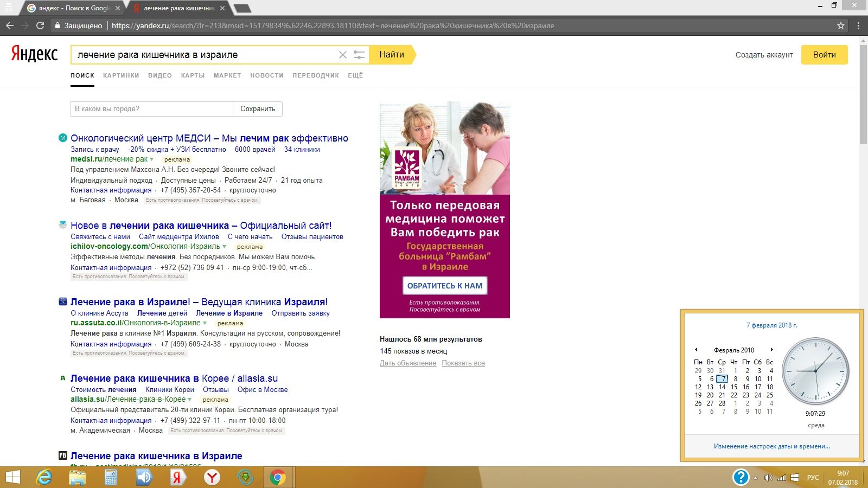Click Chrome icon in taskbar
Screen dimensions: 868x488
(278, 478)
